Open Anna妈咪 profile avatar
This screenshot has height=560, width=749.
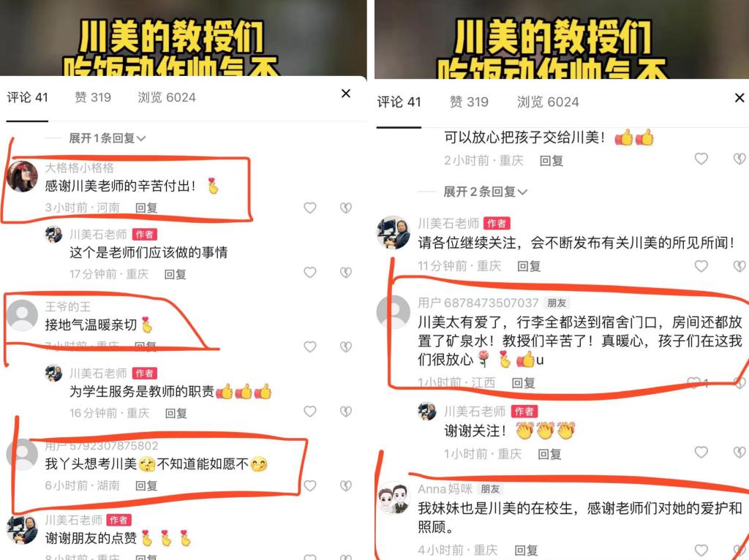(394, 497)
